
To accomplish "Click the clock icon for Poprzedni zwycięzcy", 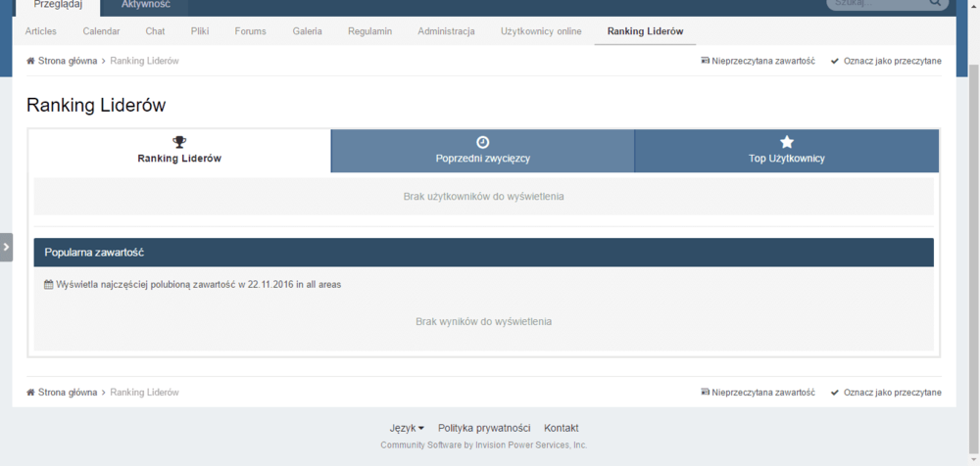I will (x=483, y=142).
